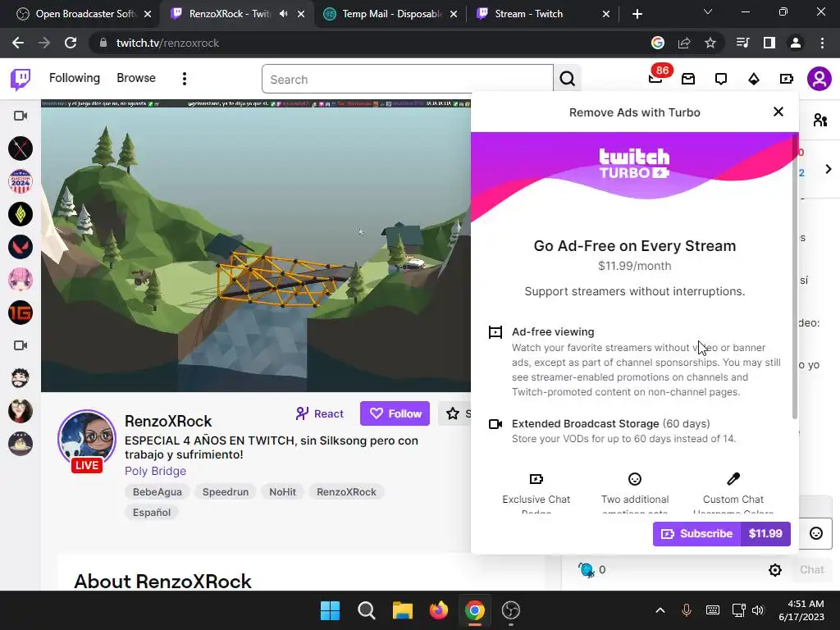Click the Chat send button
Image resolution: width=840 pixels, height=630 pixels.
(811, 569)
